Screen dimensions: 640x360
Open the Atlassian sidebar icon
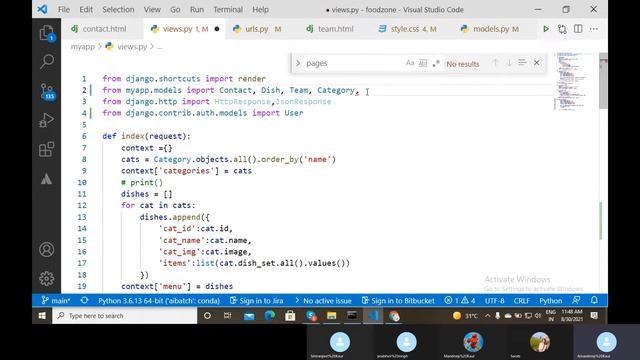(47, 179)
